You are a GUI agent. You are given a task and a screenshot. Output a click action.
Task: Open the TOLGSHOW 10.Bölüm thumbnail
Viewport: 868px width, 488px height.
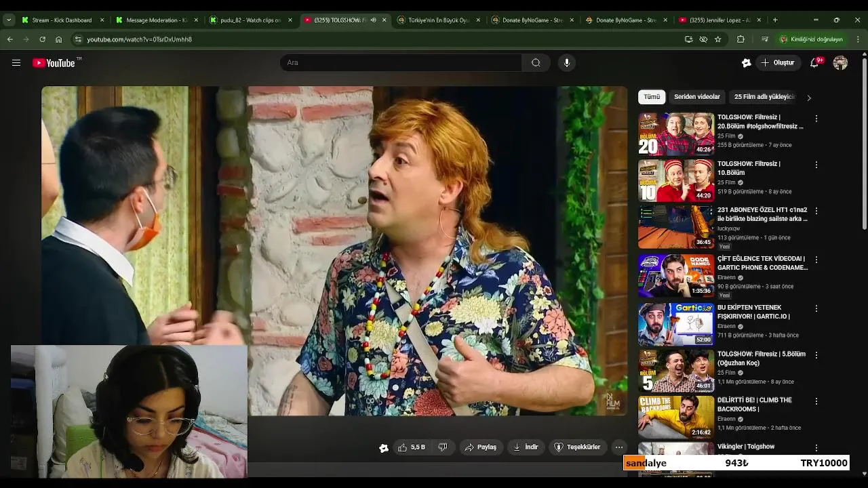676,180
